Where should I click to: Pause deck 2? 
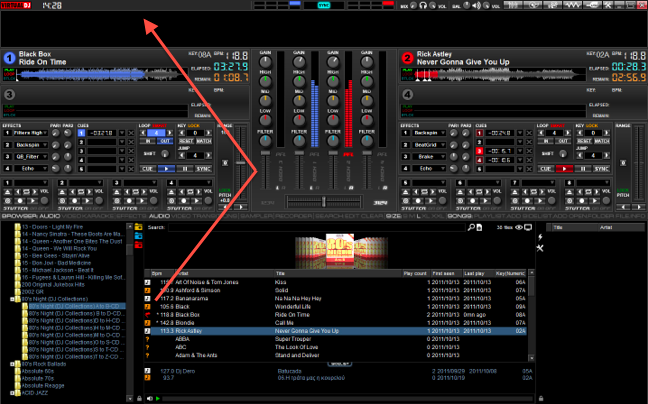[x=583, y=169]
